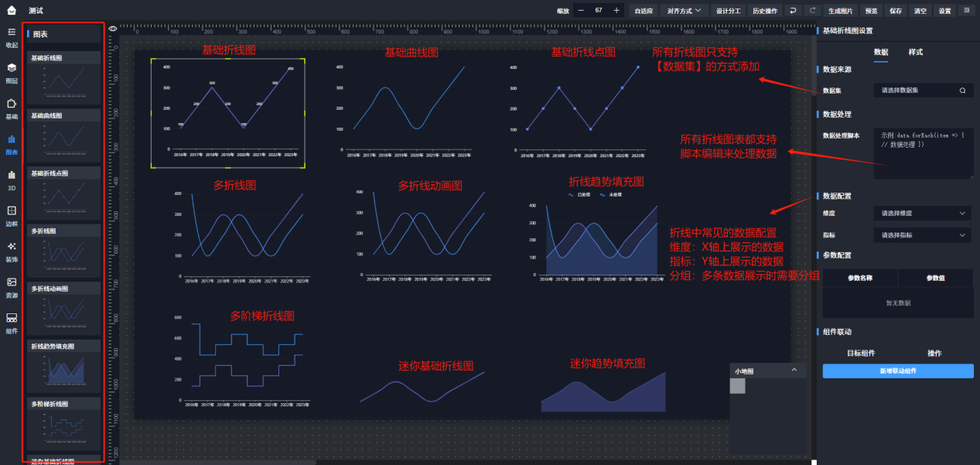Open the 图层 layers panel
Image resolution: width=980 pixels, height=465 pixels.
(x=12, y=73)
